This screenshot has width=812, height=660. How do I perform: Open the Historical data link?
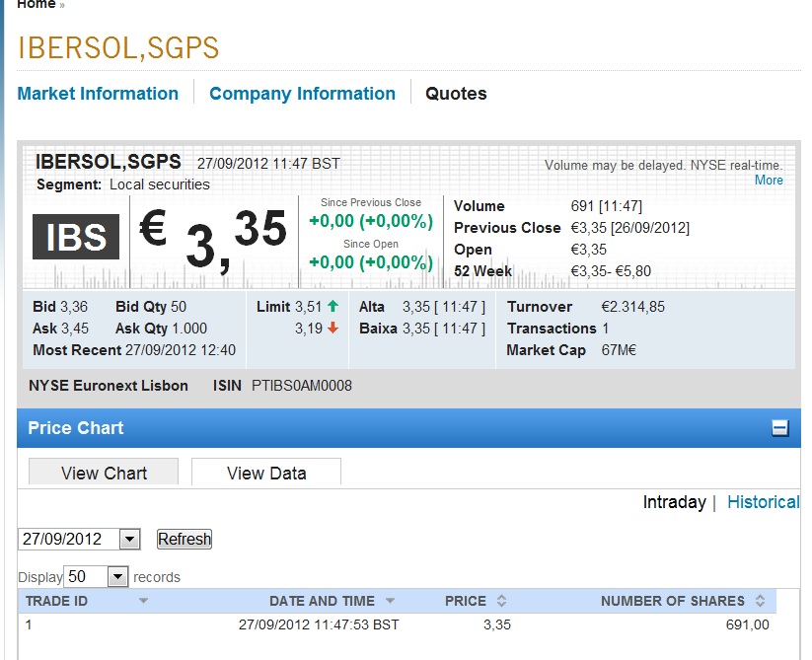[764, 502]
